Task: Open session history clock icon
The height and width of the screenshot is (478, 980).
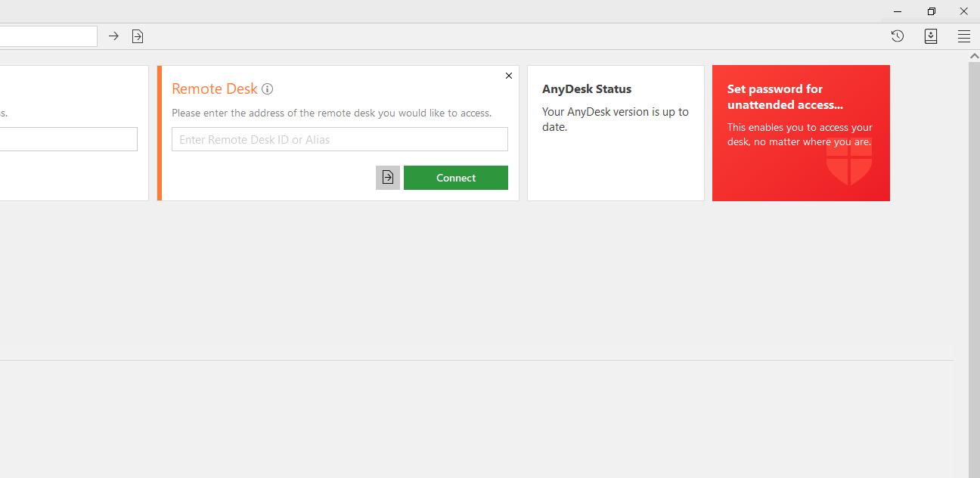Action: (x=898, y=36)
